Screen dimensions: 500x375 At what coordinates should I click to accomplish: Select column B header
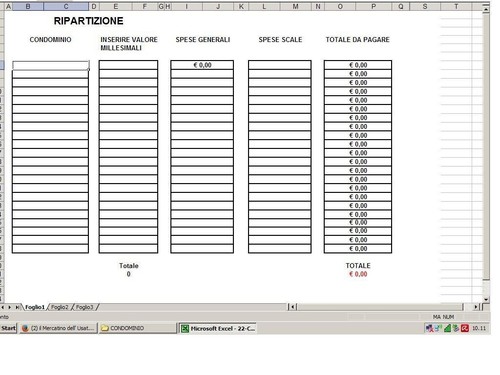(x=28, y=6)
